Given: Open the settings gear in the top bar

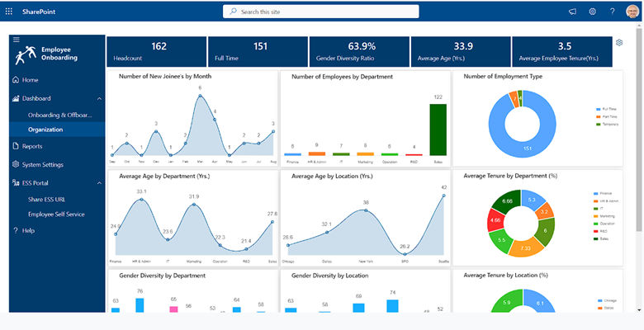Looking at the screenshot, I should [x=592, y=12].
